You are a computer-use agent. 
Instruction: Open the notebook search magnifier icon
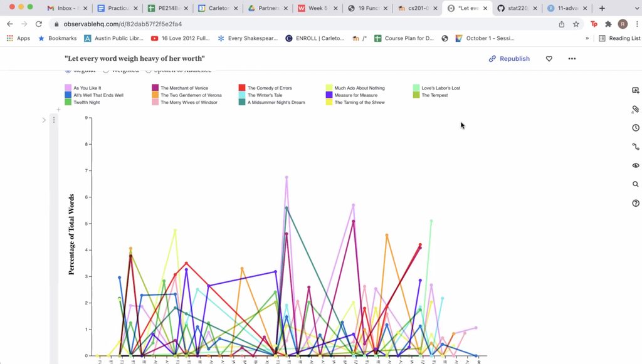636,184
